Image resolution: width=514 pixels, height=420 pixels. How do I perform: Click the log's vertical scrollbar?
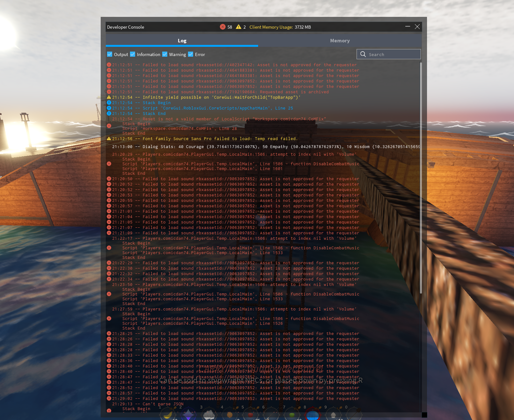[421, 178]
